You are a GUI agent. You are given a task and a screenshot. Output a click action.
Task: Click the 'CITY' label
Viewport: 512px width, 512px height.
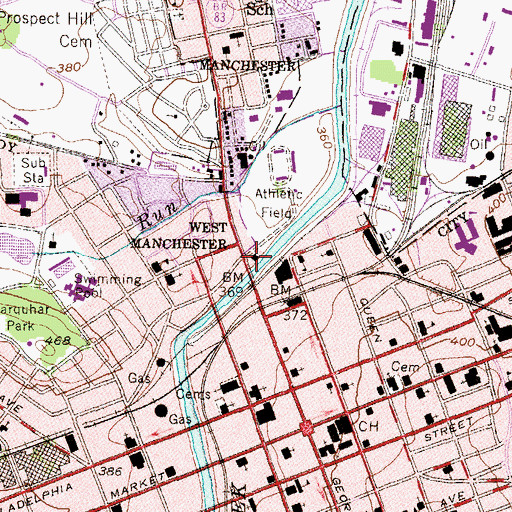point(453,224)
